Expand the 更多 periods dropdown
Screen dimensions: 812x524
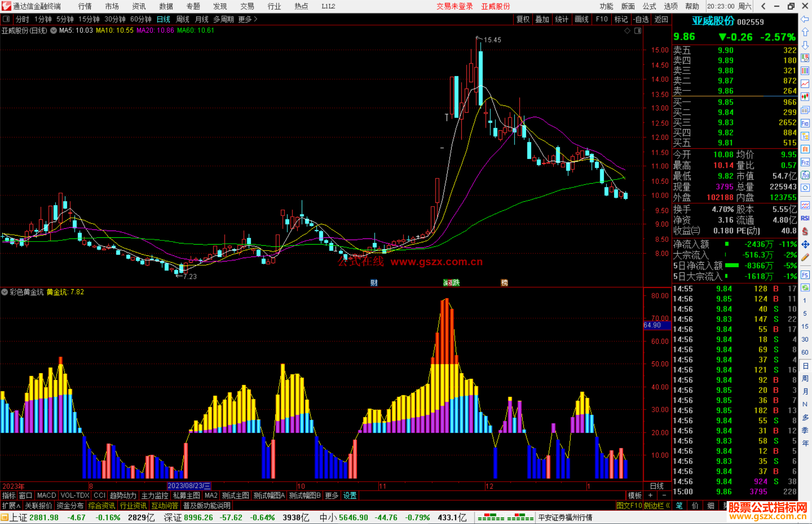247,19
